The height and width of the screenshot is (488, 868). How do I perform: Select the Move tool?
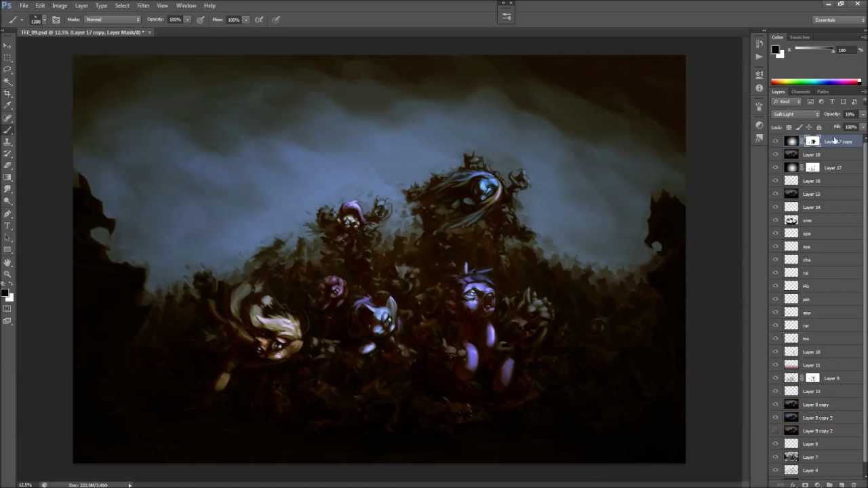click(x=7, y=45)
